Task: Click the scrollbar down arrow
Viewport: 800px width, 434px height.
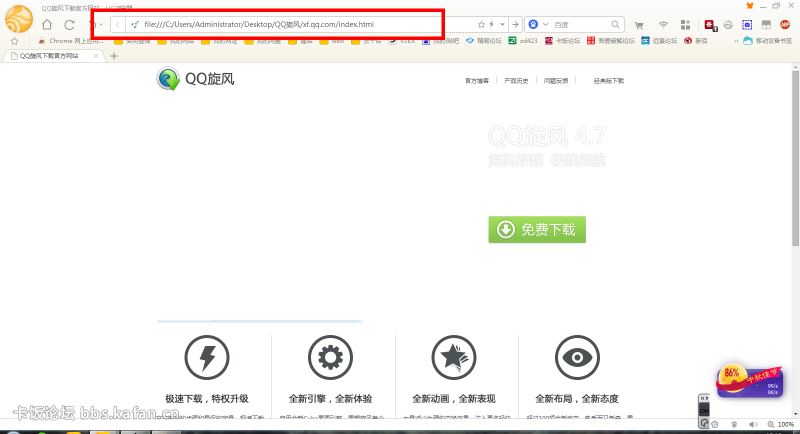Action: (x=795, y=414)
